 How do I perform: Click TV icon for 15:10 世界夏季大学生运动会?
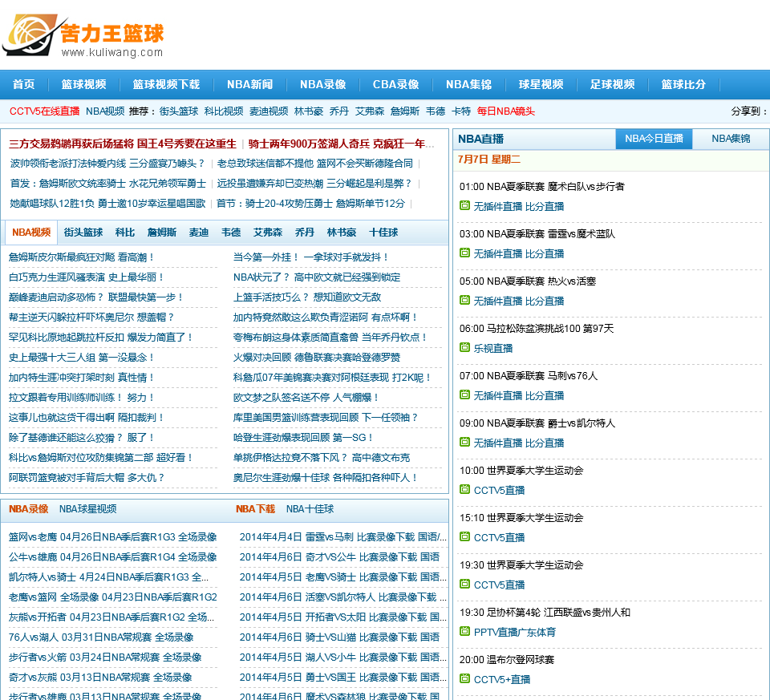point(464,536)
